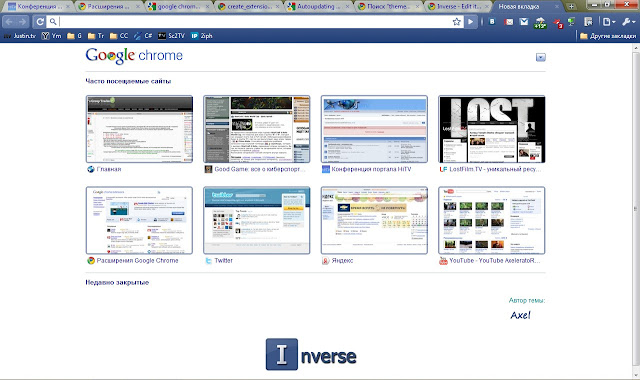Click the YouTube page thumbnail
Screen dimensions: 640x380
coord(492,220)
